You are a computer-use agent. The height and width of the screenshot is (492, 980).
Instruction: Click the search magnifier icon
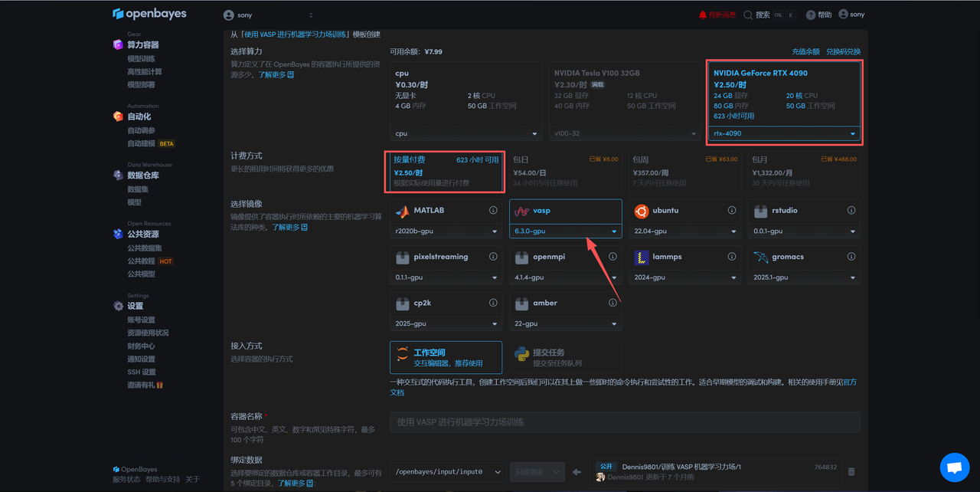(x=748, y=15)
